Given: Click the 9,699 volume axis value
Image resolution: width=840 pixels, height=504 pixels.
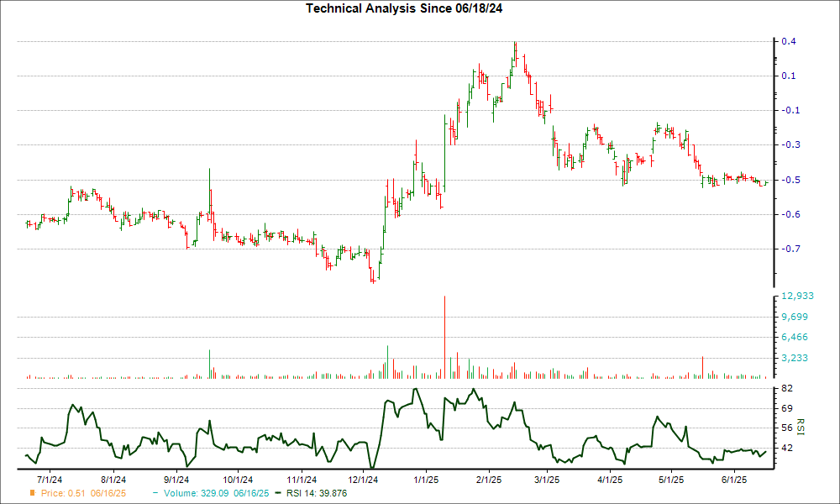Looking at the screenshot, I should tap(795, 317).
